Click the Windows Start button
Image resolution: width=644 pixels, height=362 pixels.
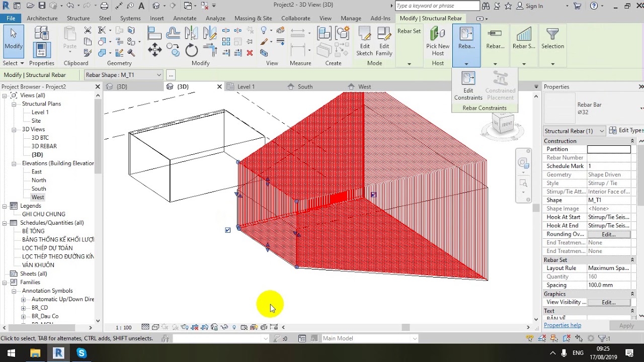point(12,353)
